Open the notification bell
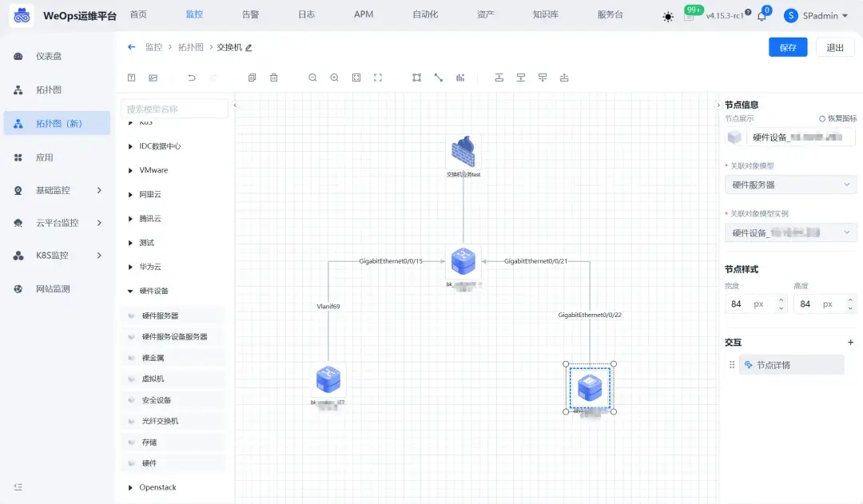The width and height of the screenshot is (863, 504). [762, 16]
